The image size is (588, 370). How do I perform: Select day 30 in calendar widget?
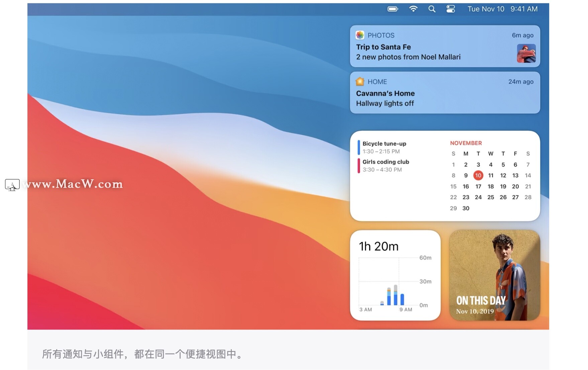(466, 208)
